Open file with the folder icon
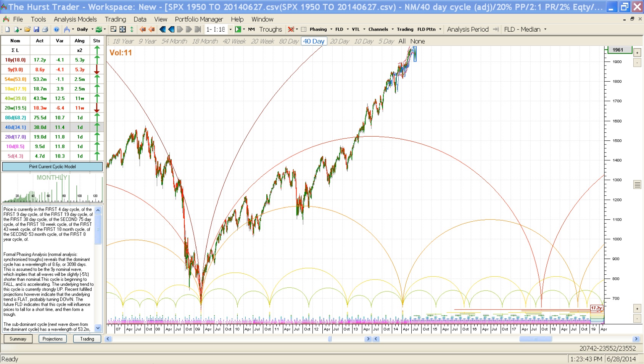 click(x=27, y=29)
